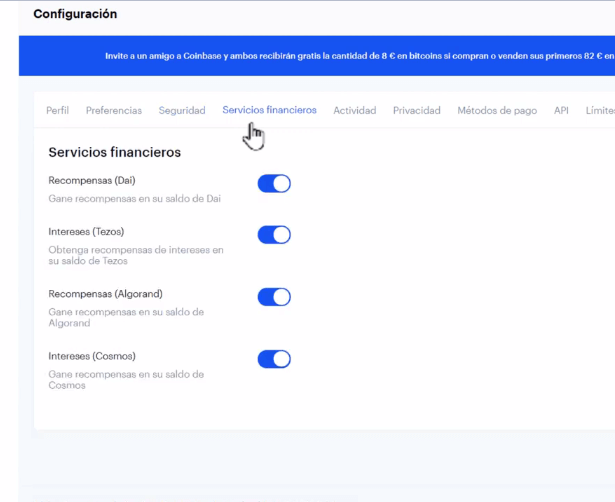Click the Configuración page title
Viewport: 615px width, 502px height.
click(75, 15)
